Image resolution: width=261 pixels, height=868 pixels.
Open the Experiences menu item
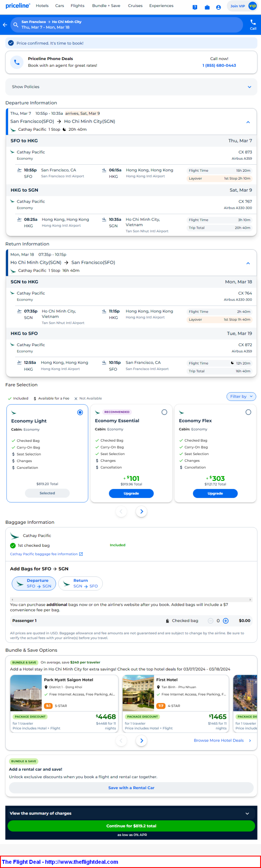click(x=161, y=6)
